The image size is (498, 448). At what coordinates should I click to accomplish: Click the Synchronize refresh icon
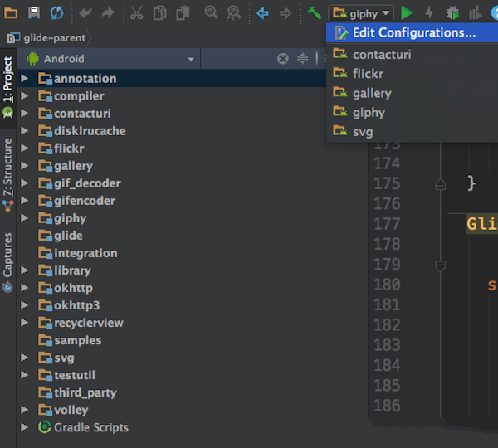(x=57, y=12)
